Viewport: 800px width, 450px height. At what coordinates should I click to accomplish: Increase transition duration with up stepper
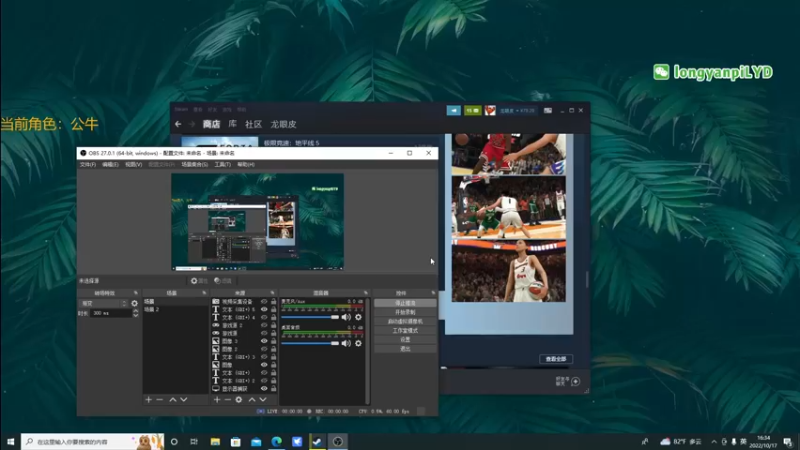pos(136,311)
